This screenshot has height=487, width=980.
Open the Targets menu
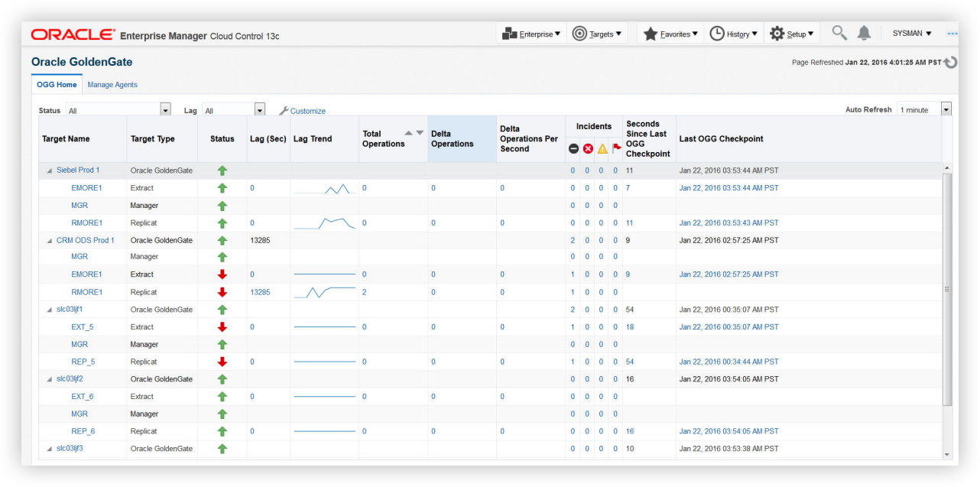point(597,34)
